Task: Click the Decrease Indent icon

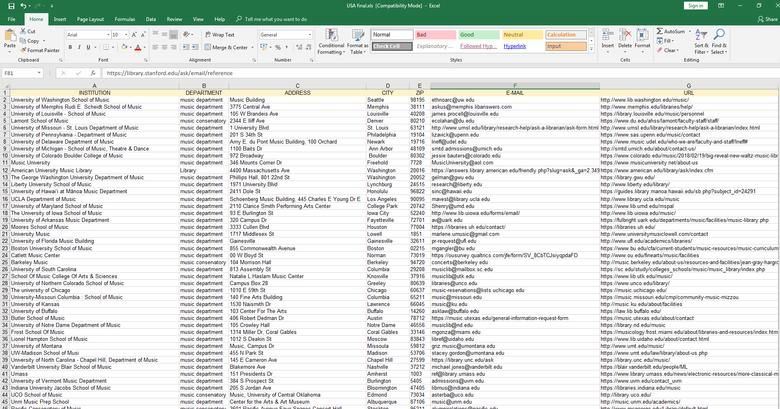Action: coord(186,47)
